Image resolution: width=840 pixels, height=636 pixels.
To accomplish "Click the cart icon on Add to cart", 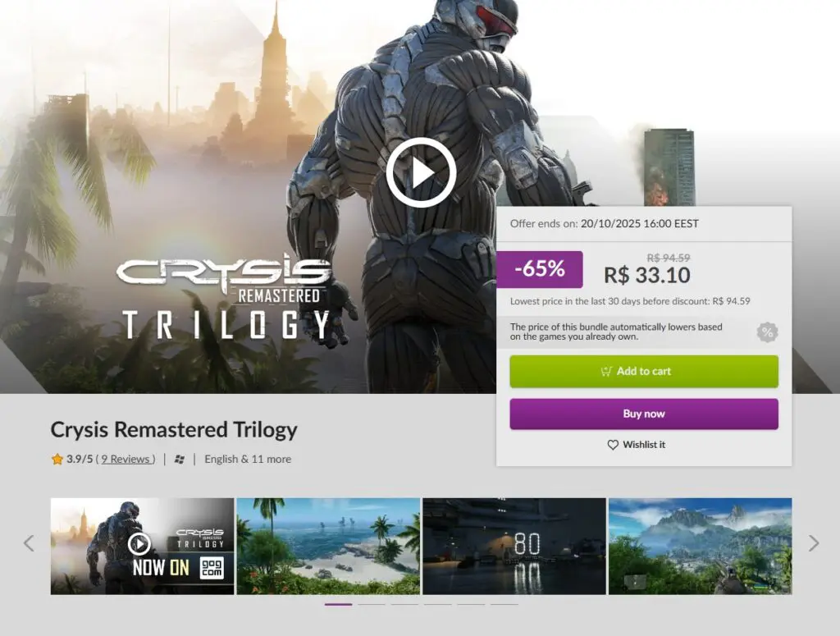I will [x=606, y=371].
